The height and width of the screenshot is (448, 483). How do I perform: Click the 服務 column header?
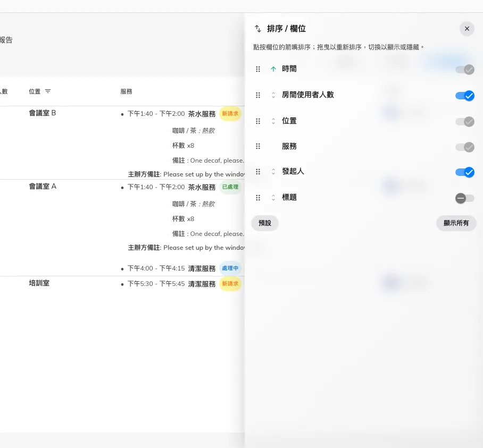click(x=126, y=91)
